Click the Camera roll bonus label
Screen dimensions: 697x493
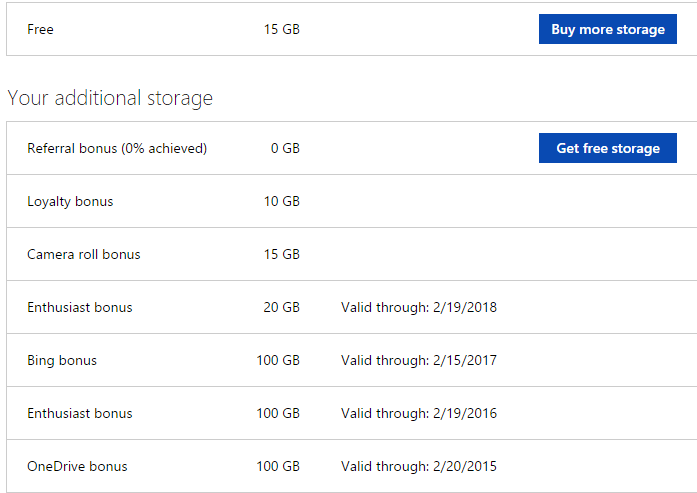tap(84, 254)
